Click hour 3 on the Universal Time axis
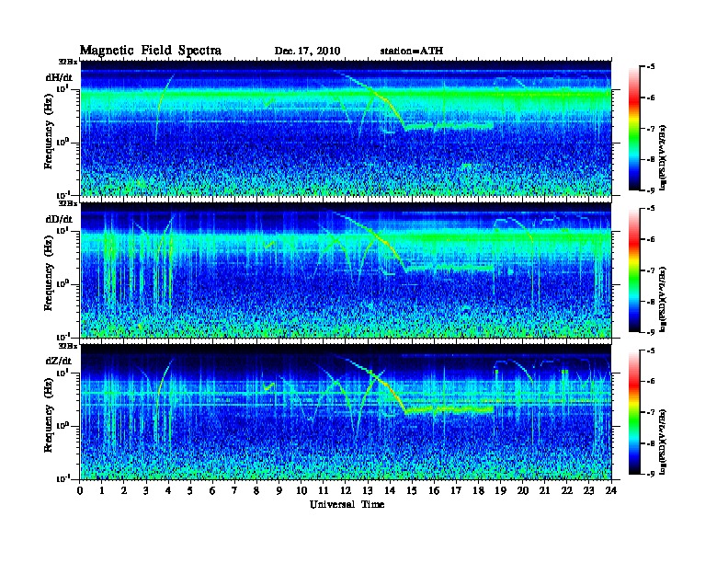The image size is (728, 563). (146, 490)
